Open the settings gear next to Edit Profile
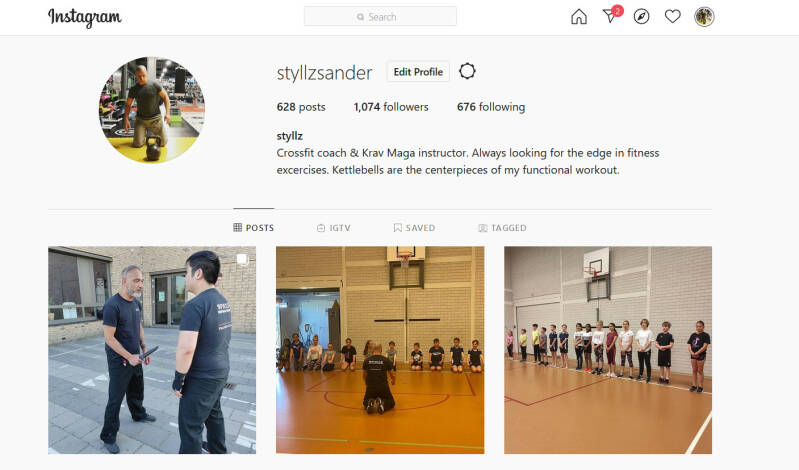Viewport: 799px width, 470px height. coord(467,71)
